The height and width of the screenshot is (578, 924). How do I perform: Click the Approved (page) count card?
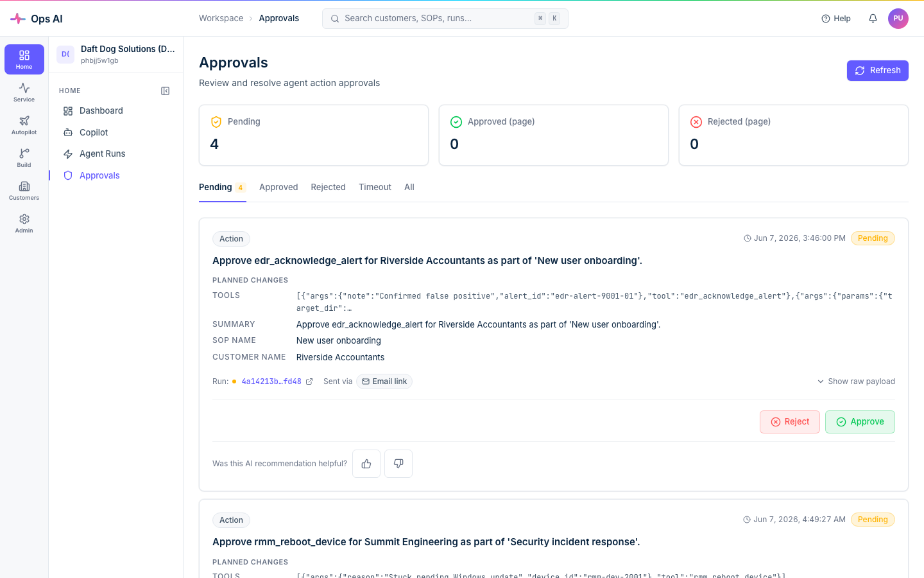click(x=554, y=136)
